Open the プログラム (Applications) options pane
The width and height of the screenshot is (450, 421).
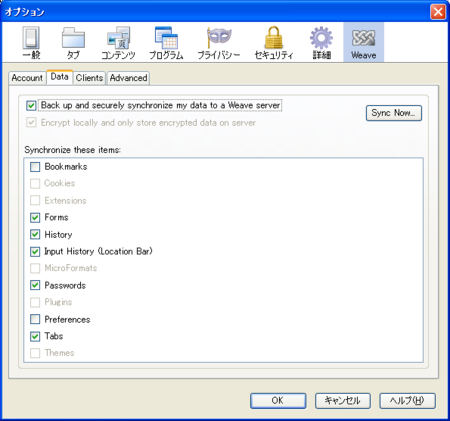pyautogui.click(x=166, y=43)
